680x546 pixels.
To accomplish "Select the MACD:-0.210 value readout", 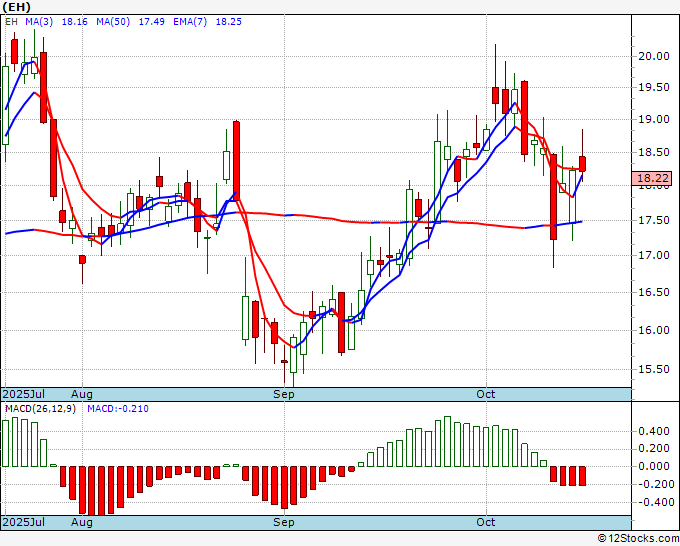I will [x=118, y=409].
